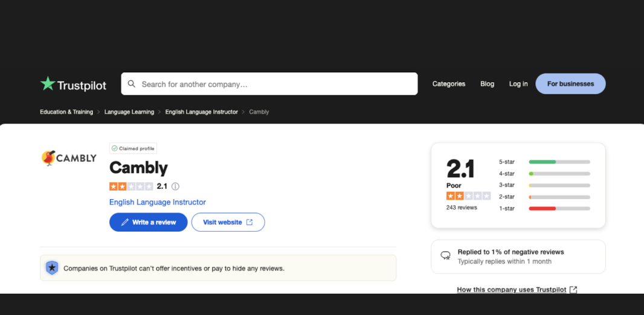Image resolution: width=644 pixels, height=315 pixels.
Task: Click the For businesses button
Action: [x=570, y=84]
